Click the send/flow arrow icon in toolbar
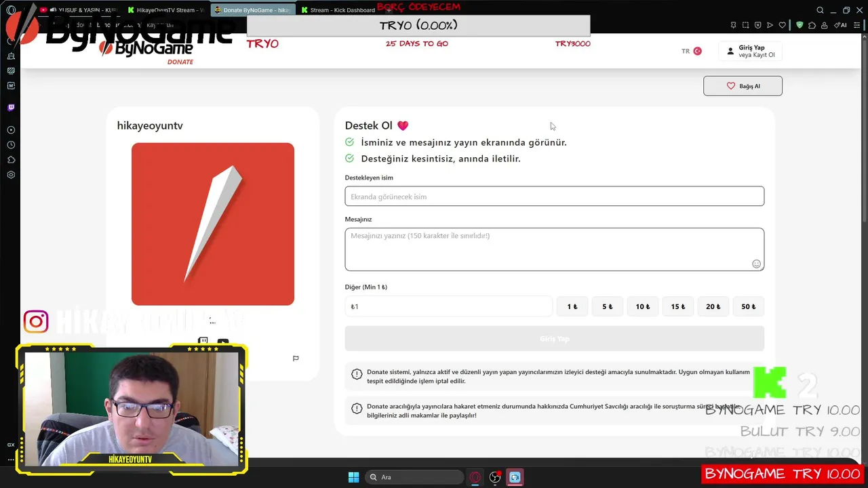 [x=770, y=25]
